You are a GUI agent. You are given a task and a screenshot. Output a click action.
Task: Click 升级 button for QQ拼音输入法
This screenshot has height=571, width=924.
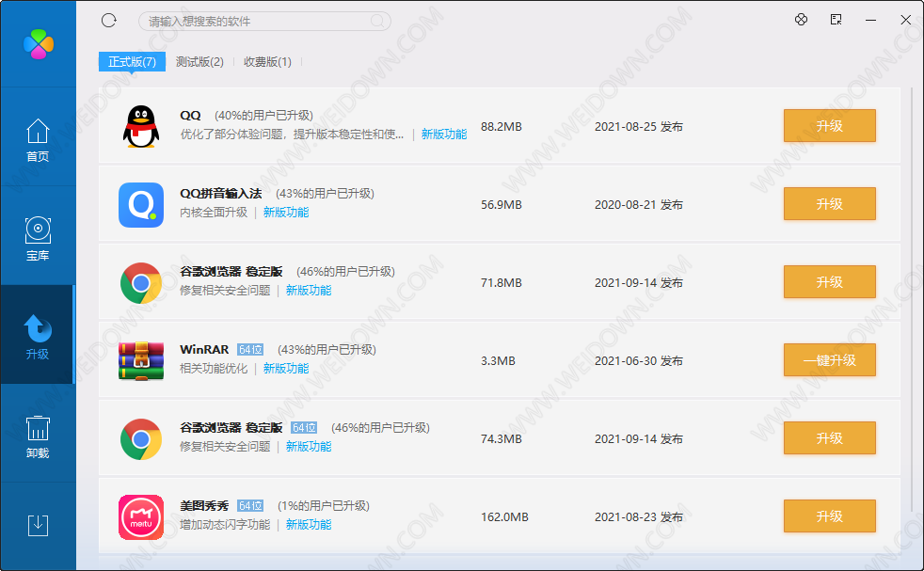point(829,204)
